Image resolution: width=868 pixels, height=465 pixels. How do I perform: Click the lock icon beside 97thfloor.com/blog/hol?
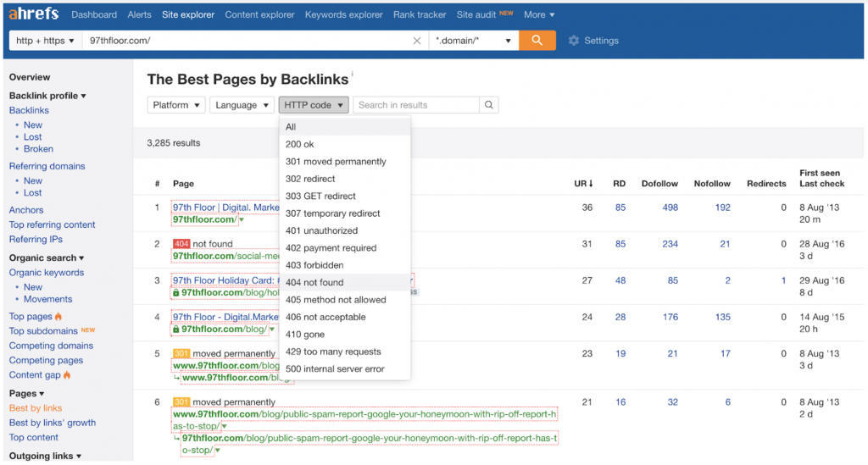click(x=176, y=292)
